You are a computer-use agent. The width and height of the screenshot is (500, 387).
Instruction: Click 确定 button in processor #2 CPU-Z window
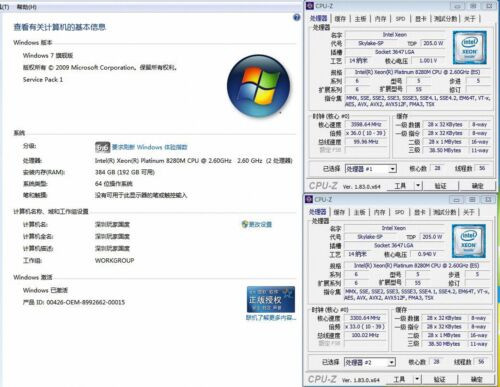point(476,379)
